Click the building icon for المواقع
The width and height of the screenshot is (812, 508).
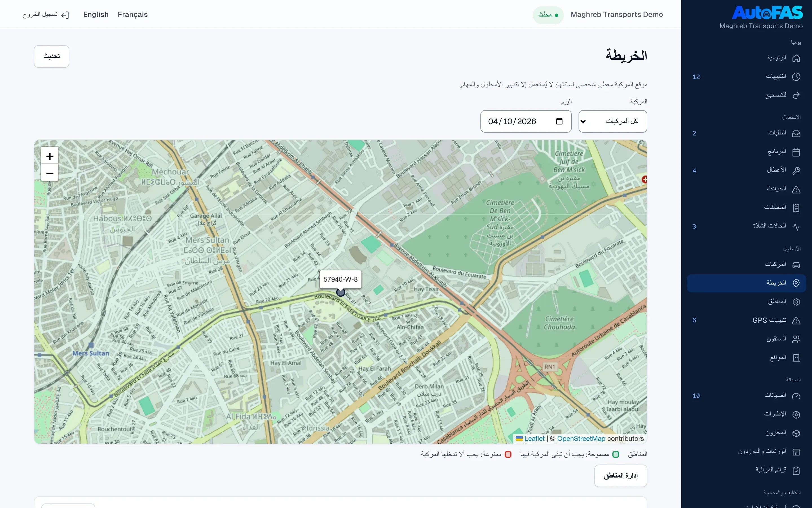point(796,358)
